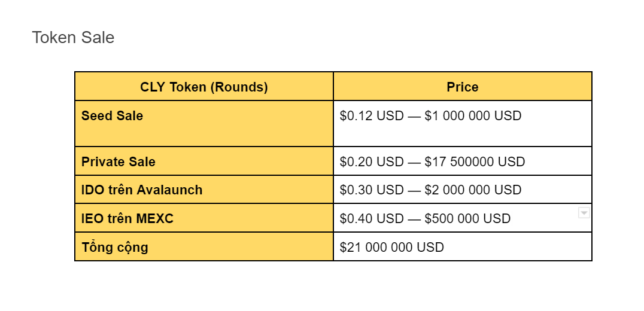
Task: Click the Token Sale heading
Action: [73, 38]
